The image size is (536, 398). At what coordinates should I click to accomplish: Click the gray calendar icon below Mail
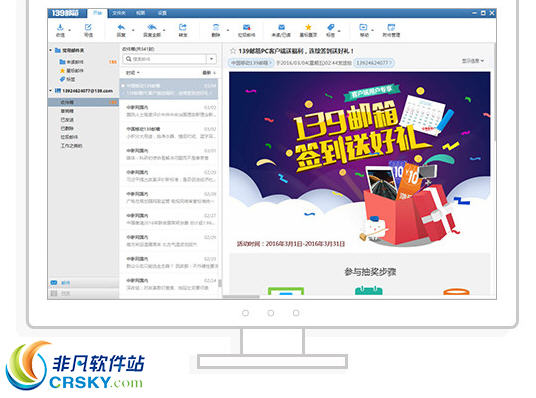pos(54,293)
